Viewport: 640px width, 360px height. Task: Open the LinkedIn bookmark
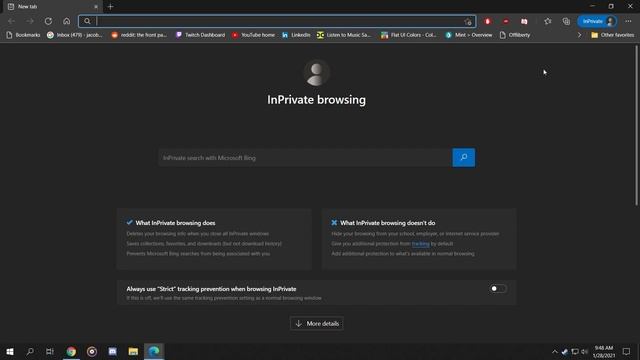[x=296, y=35]
